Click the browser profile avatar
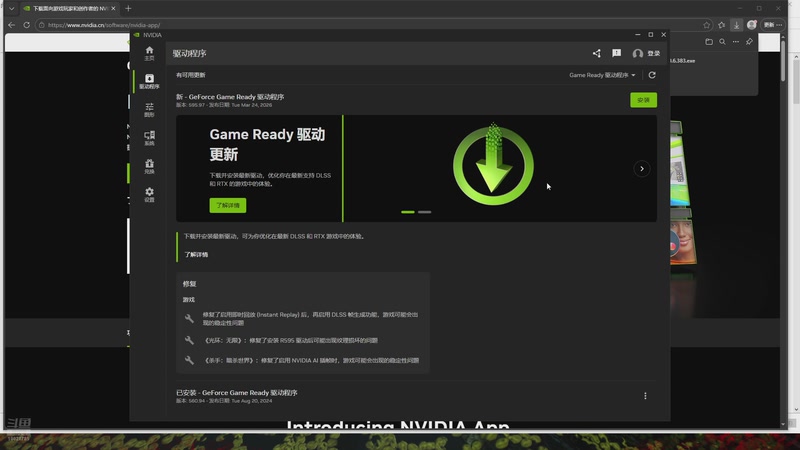 752,24
